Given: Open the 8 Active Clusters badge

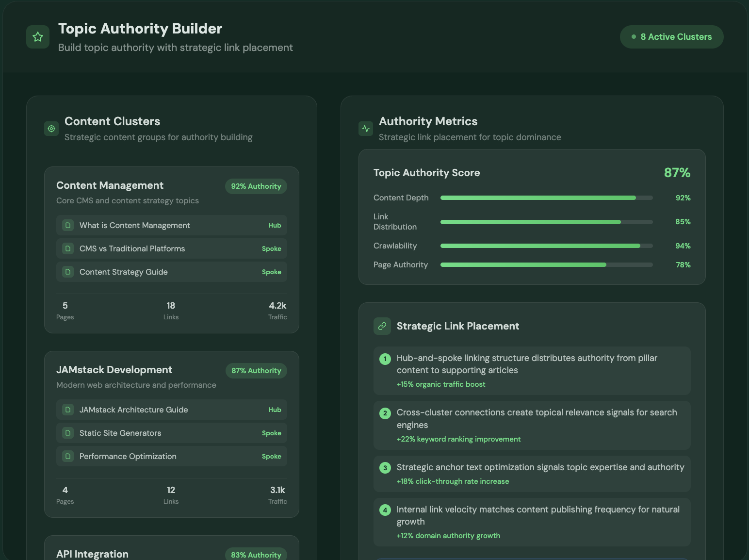Looking at the screenshot, I should [x=671, y=37].
